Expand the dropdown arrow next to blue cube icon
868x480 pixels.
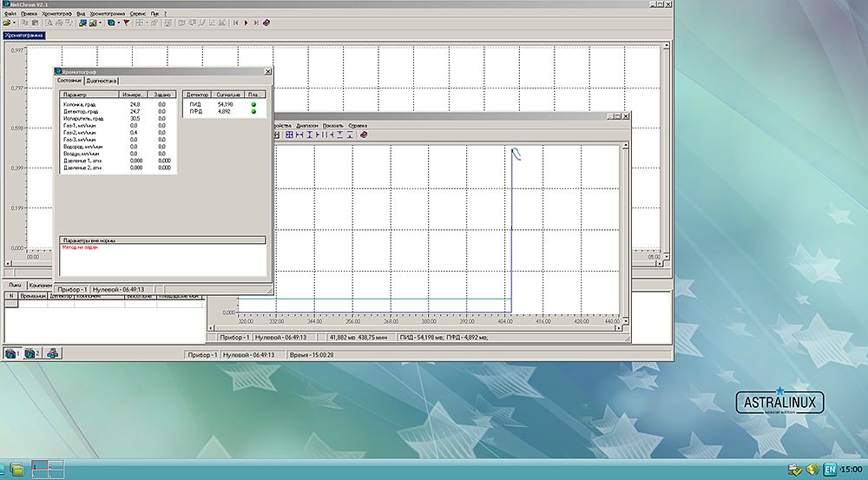[x=118, y=23]
